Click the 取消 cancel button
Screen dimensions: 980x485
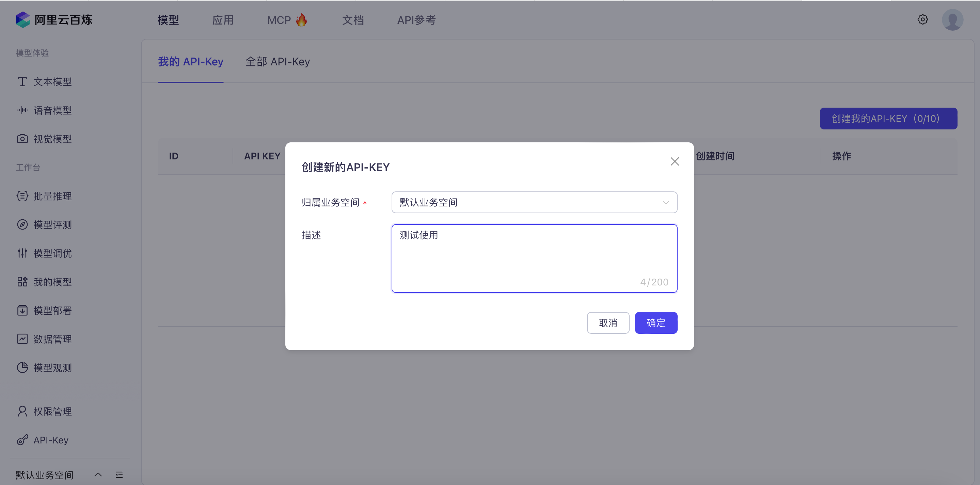tap(607, 323)
